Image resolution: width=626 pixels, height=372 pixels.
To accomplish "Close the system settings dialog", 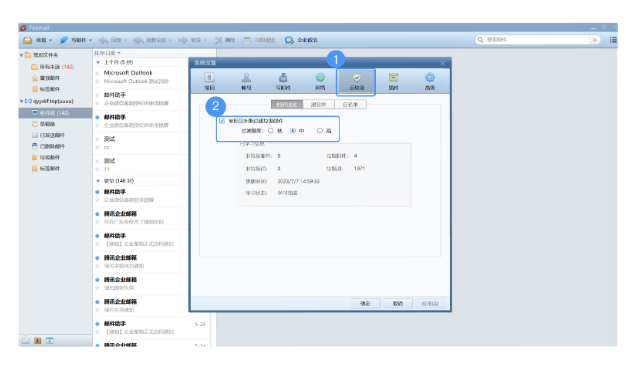I will (442, 63).
